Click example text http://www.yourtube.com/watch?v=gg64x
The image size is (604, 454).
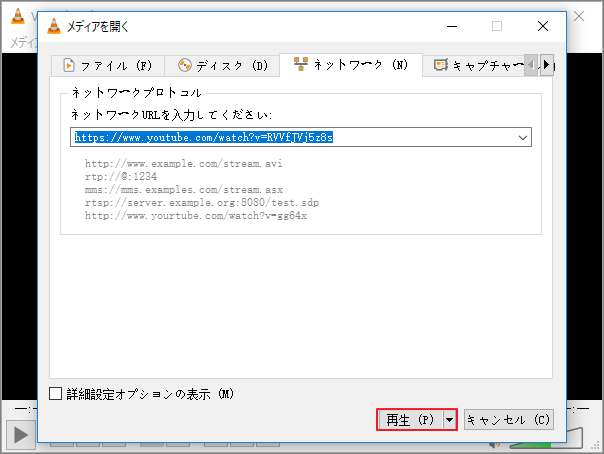196,216
